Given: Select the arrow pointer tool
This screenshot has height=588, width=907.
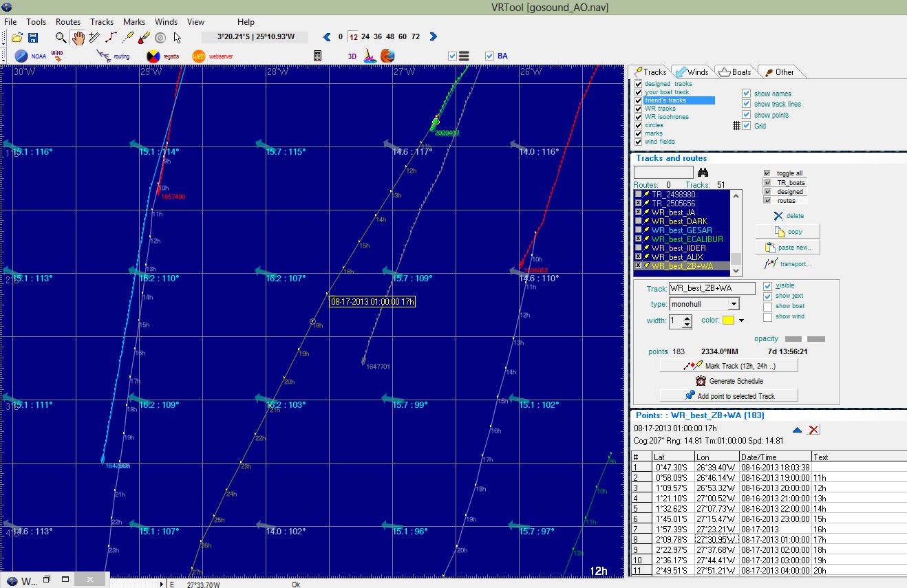Looking at the screenshot, I should click(x=178, y=38).
